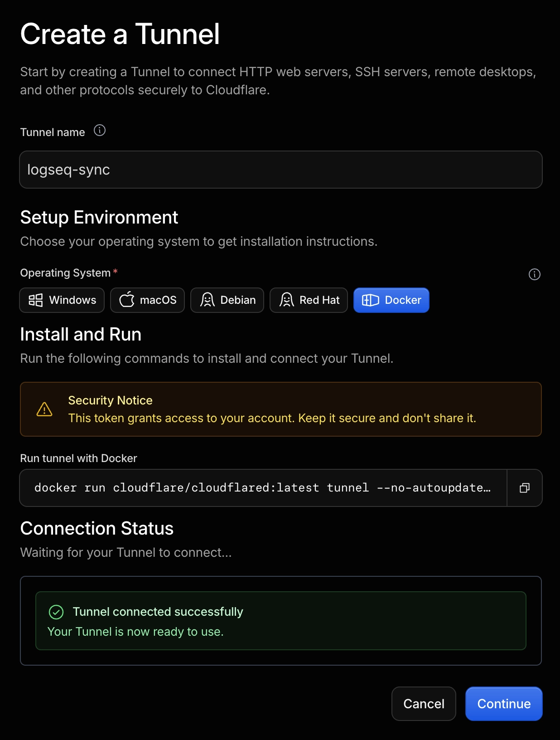Click the 'Security Notice' heading
The image size is (560, 740).
click(110, 400)
